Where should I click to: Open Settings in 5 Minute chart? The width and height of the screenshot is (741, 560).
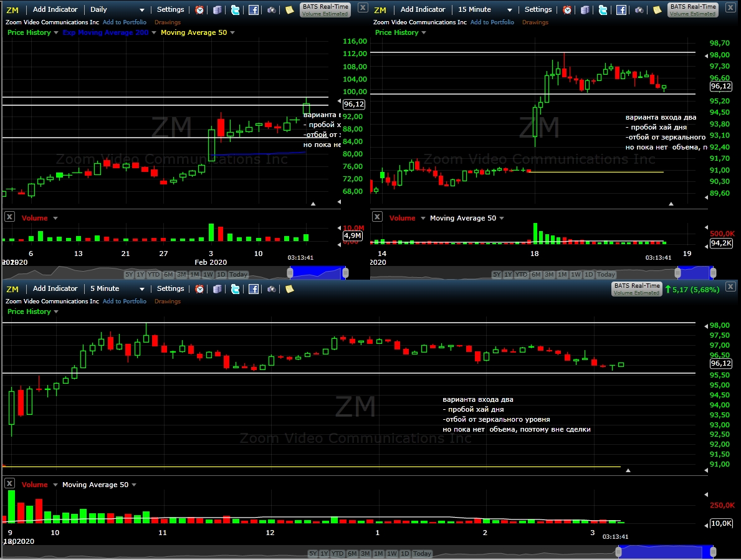tap(170, 288)
